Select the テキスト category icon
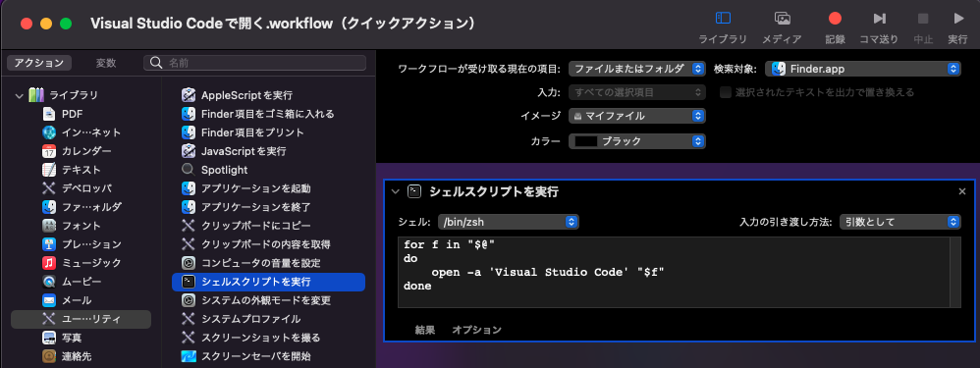Viewport: 980px width, 368px height. 49,170
